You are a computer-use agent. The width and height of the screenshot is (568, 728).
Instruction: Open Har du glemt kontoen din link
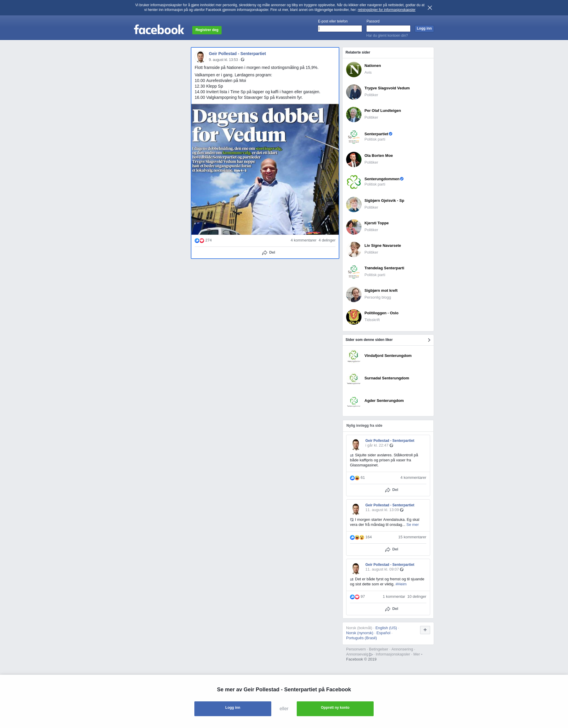click(387, 35)
